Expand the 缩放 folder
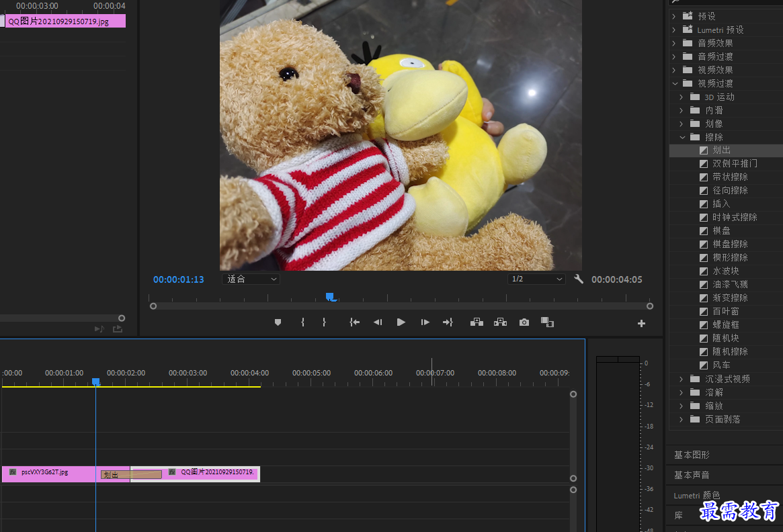783x532 pixels. (681, 406)
